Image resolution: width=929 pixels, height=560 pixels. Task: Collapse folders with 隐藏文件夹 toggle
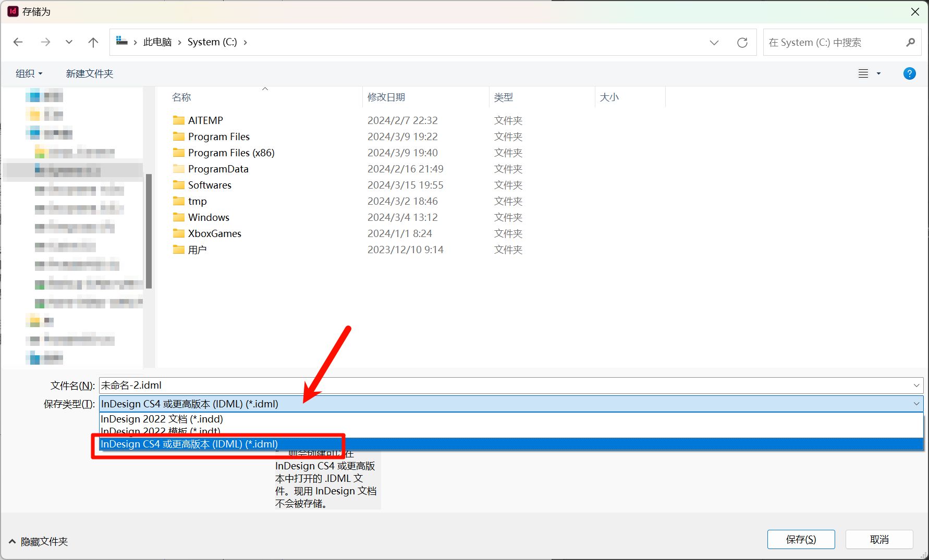[x=39, y=542]
